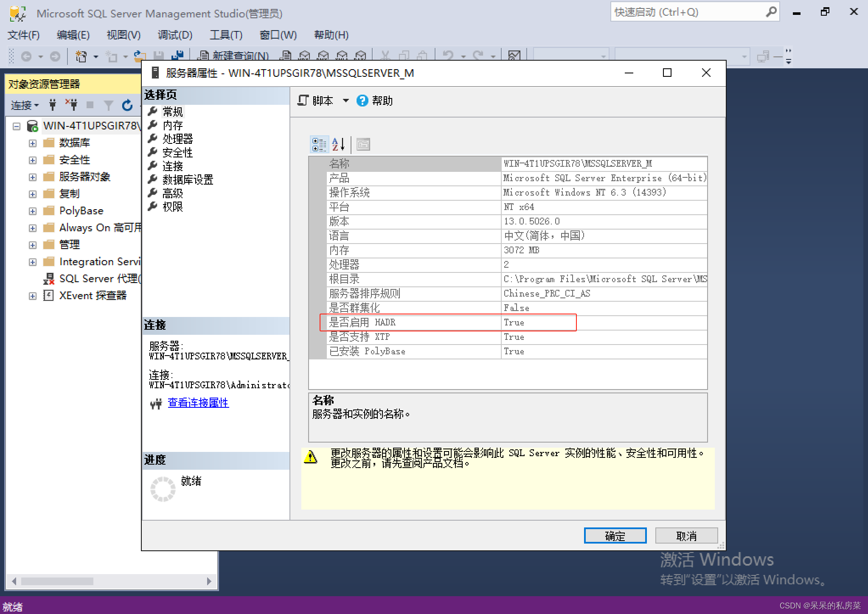Select the SQL Server 代理 tree node
Viewport: 868px width, 614px height.
100,279
